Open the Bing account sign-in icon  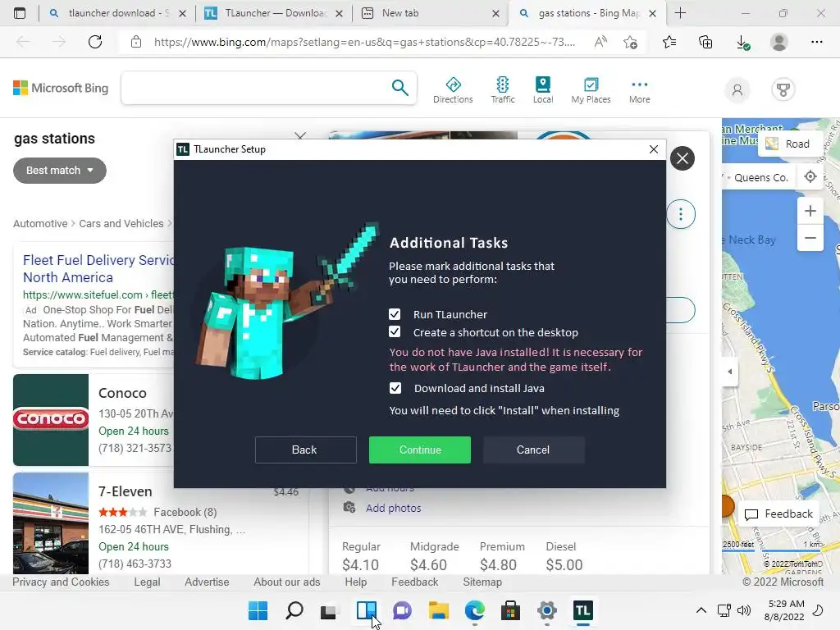737,89
